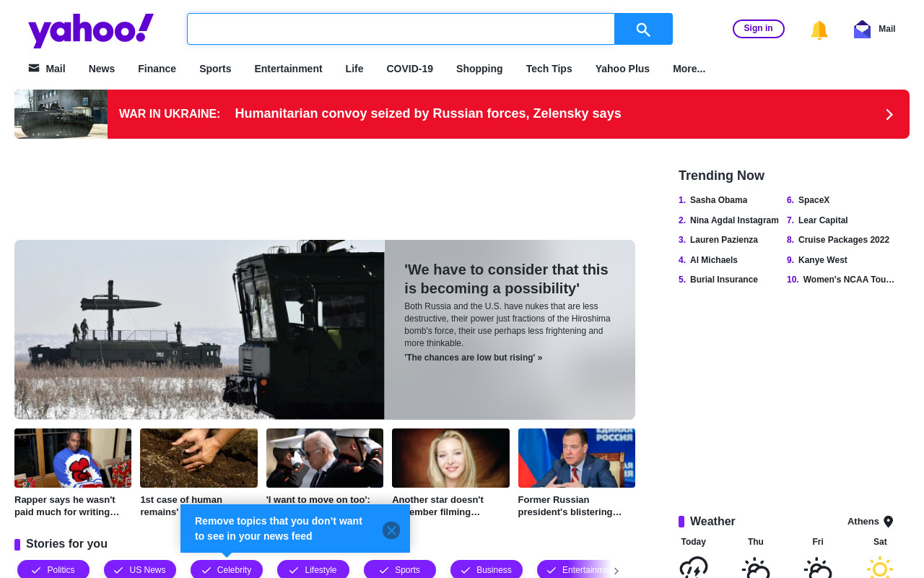Click the War in Ukraine tank thumbnail

(x=61, y=114)
